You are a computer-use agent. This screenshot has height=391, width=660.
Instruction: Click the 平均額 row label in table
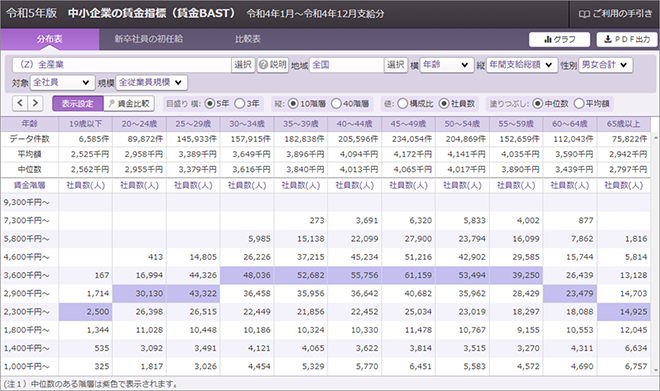(x=30, y=154)
